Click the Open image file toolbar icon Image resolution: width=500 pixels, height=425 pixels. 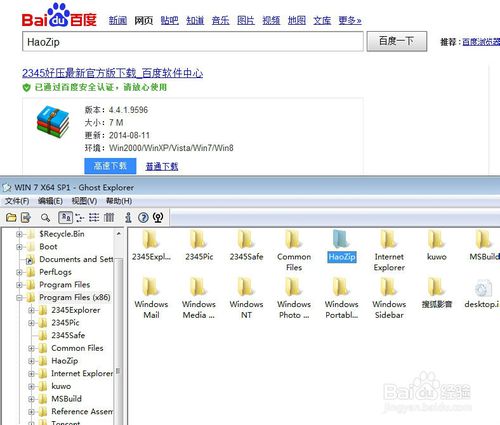click(x=11, y=218)
